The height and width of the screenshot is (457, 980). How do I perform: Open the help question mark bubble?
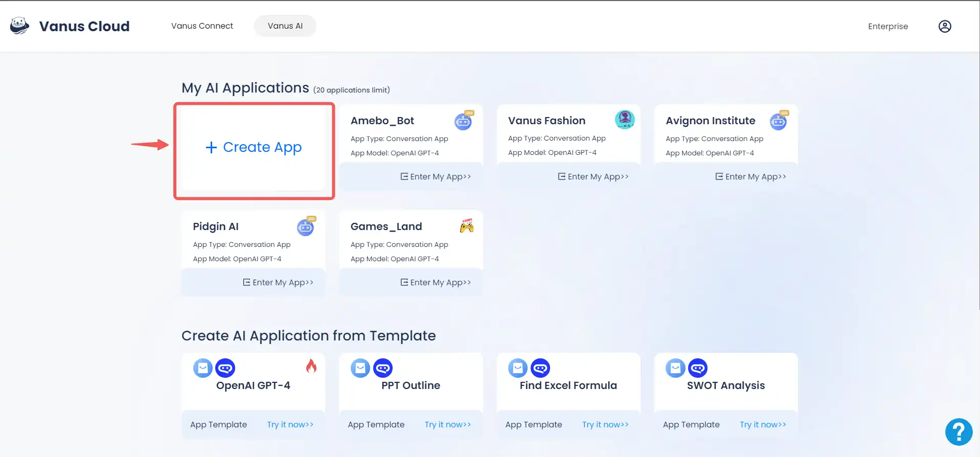click(x=959, y=432)
